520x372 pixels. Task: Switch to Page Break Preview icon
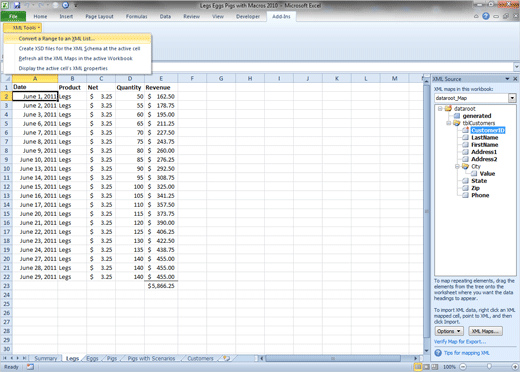pyautogui.click(x=435, y=367)
